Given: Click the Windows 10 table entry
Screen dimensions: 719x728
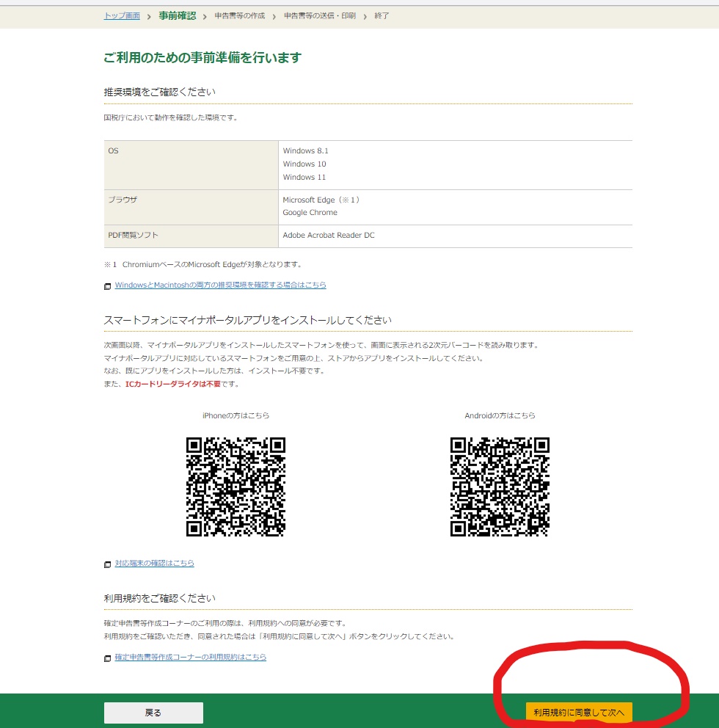Looking at the screenshot, I should [x=304, y=164].
